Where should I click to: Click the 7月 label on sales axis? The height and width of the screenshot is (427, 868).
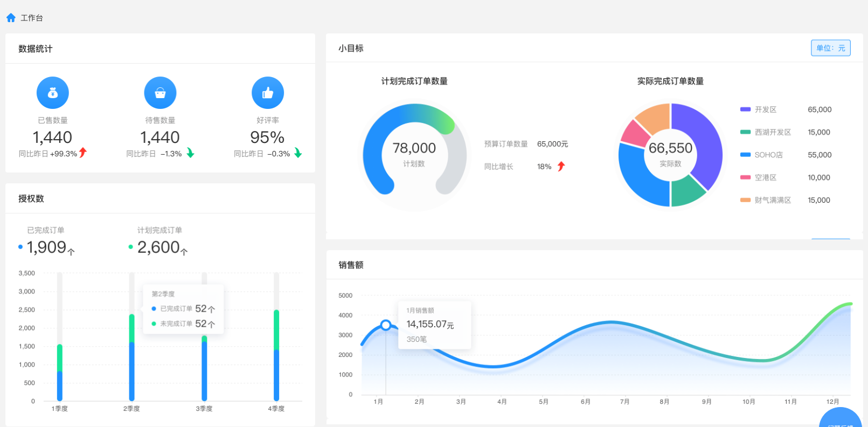pyautogui.click(x=624, y=402)
